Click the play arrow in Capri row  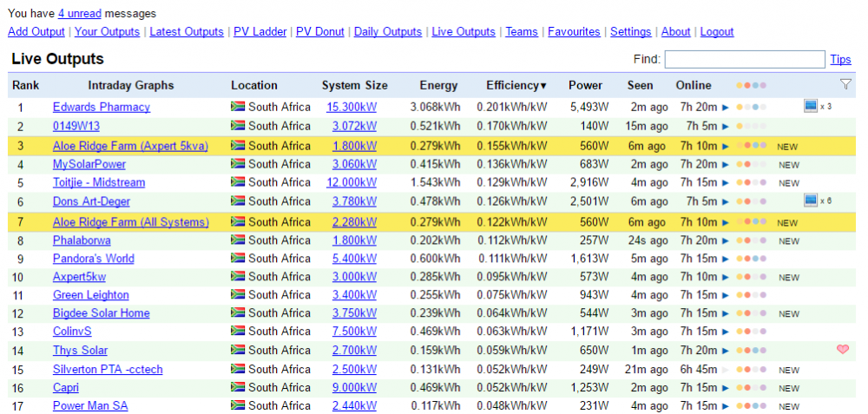[x=726, y=388]
